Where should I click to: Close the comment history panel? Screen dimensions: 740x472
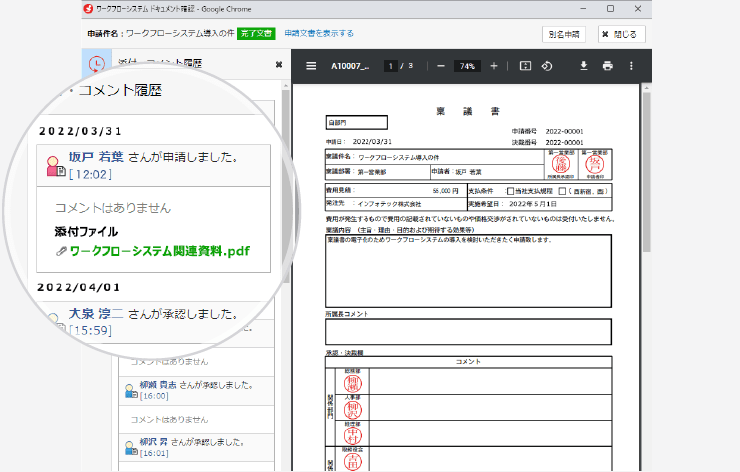point(279,65)
